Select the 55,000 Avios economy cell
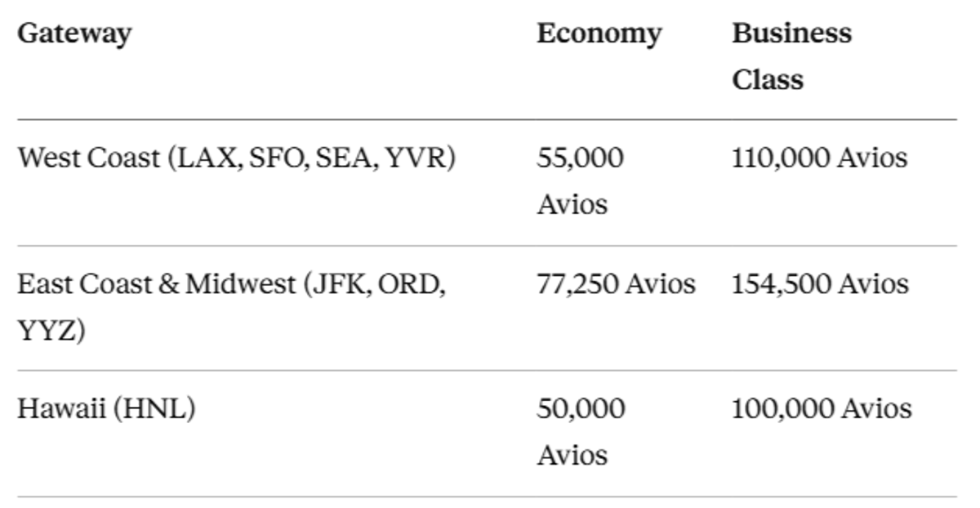This screenshot has width=980, height=508. click(580, 180)
